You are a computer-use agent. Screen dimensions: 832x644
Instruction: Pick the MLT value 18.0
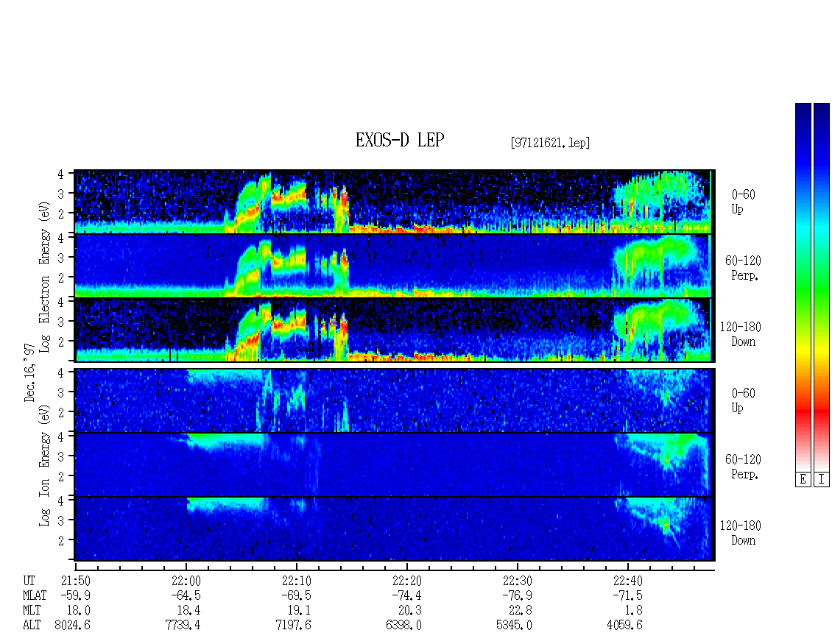pos(79,610)
